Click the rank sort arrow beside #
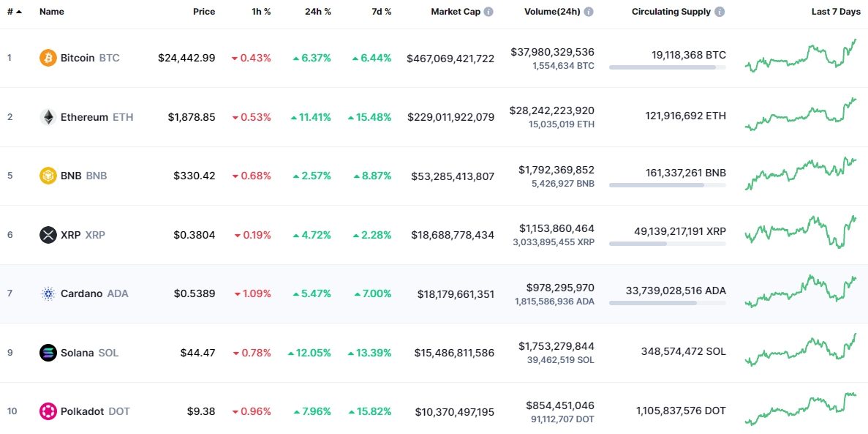The image size is (868, 434). [x=19, y=12]
